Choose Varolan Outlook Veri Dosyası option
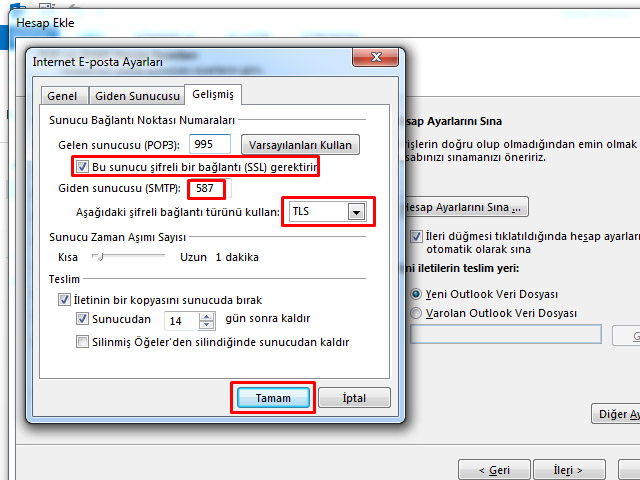The width and height of the screenshot is (640, 480). (x=416, y=313)
